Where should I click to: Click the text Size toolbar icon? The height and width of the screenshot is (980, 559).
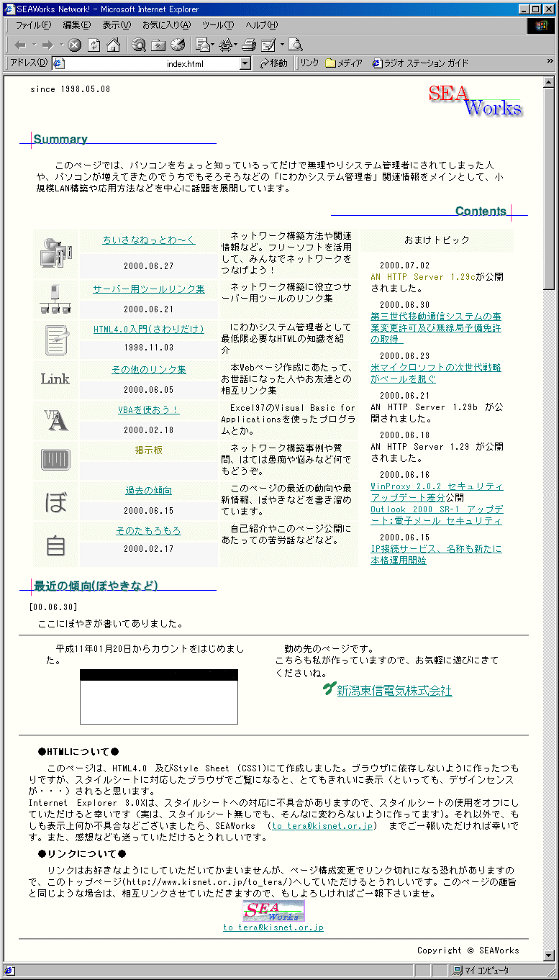tap(226, 45)
